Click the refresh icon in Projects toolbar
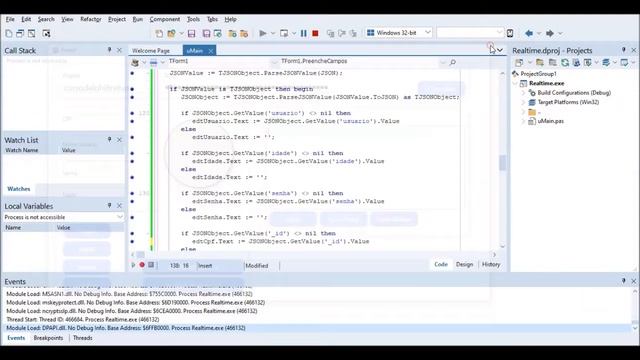 [565, 62]
